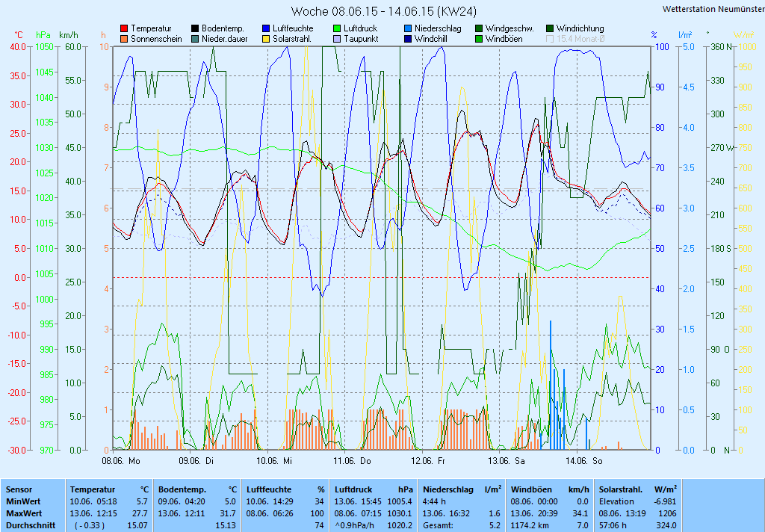The width and height of the screenshot is (765, 532).
Task: Click the humidity minimum time '10.06. 14:29'
Action: coord(270,501)
